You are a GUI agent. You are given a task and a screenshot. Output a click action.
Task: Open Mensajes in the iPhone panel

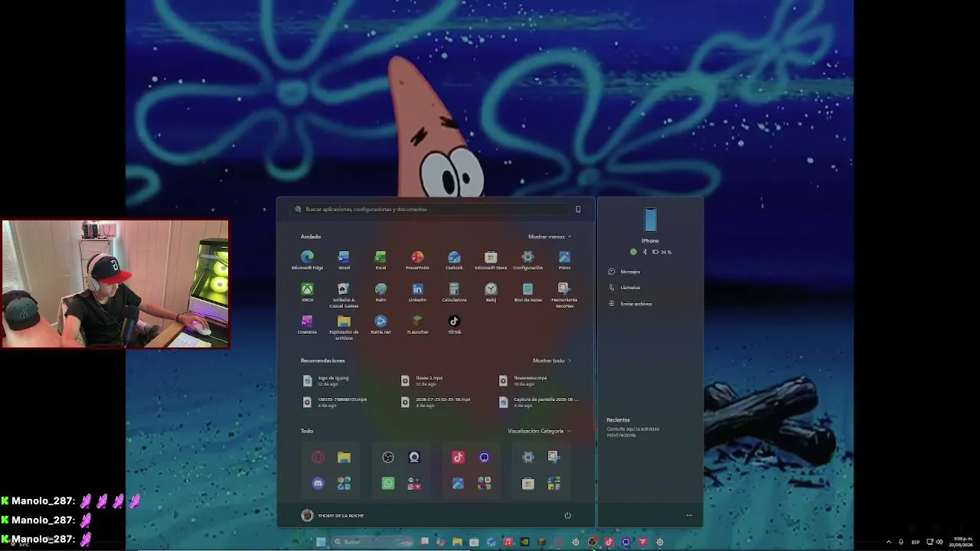pos(625,272)
